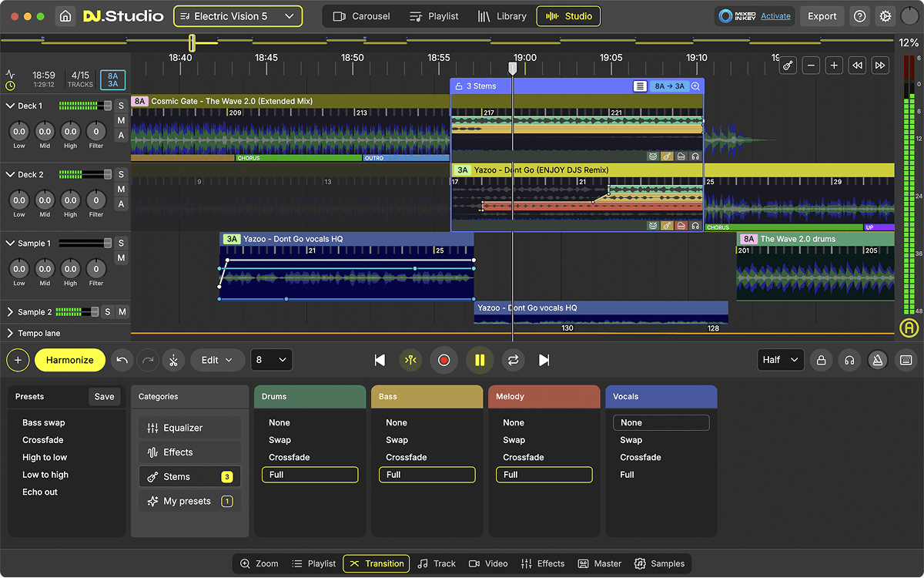Select the scissors split tool

coord(173,360)
